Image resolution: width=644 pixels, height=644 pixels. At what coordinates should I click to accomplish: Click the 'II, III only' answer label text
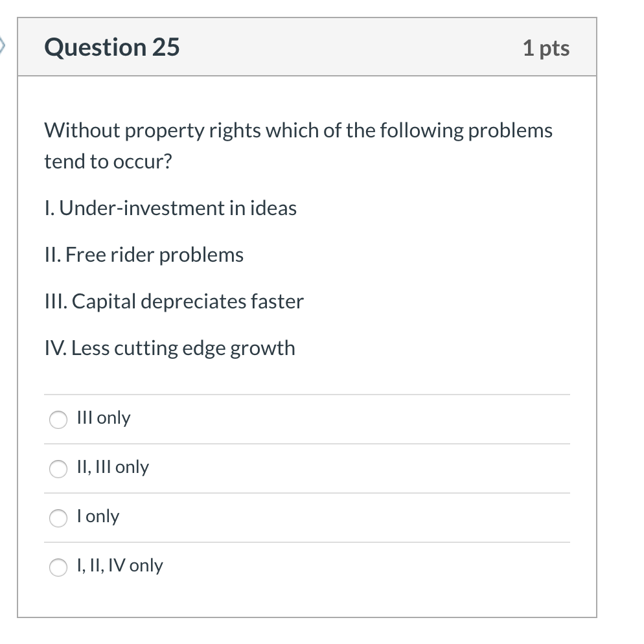(112, 467)
